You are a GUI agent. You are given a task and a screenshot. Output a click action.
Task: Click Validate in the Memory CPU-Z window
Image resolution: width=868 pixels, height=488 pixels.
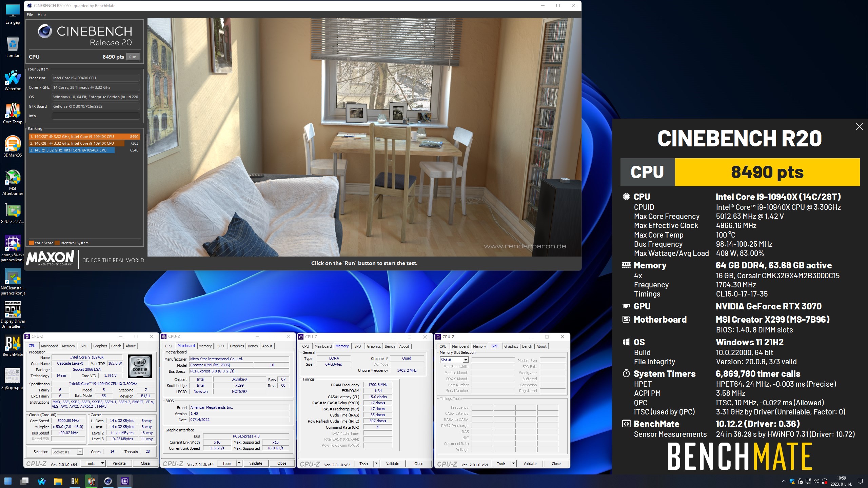pyautogui.click(x=393, y=464)
